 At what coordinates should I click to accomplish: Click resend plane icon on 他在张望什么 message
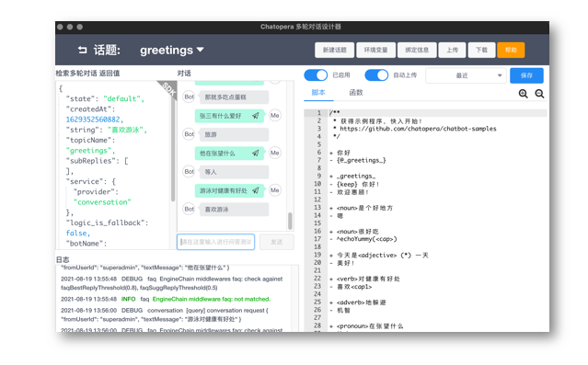click(x=256, y=153)
